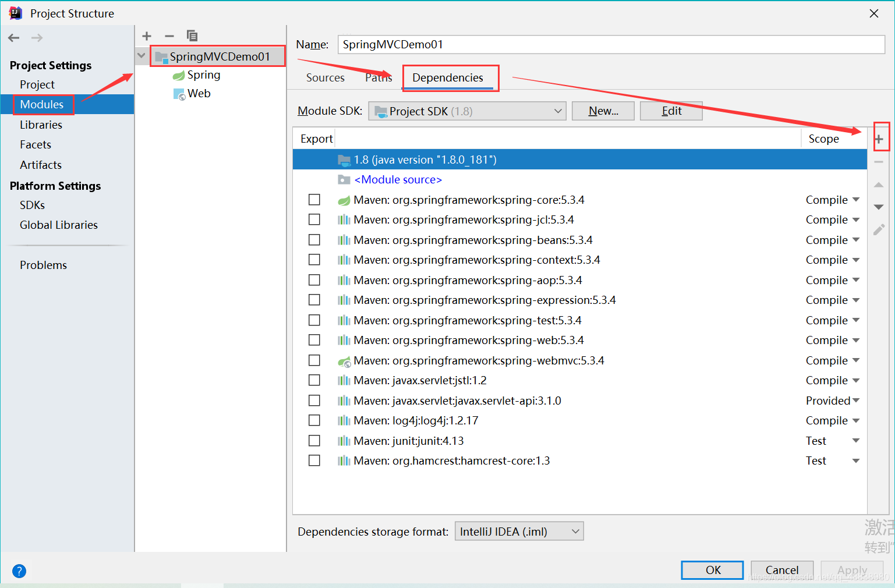Click the Module source folder icon

pyautogui.click(x=344, y=180)
